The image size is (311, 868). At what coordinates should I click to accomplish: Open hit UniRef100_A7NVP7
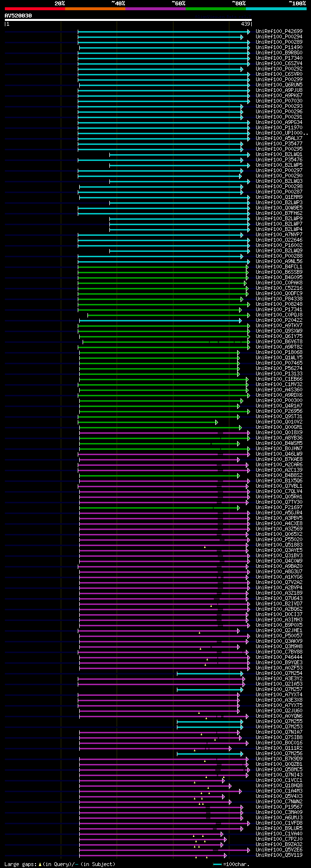click(279, 235)
